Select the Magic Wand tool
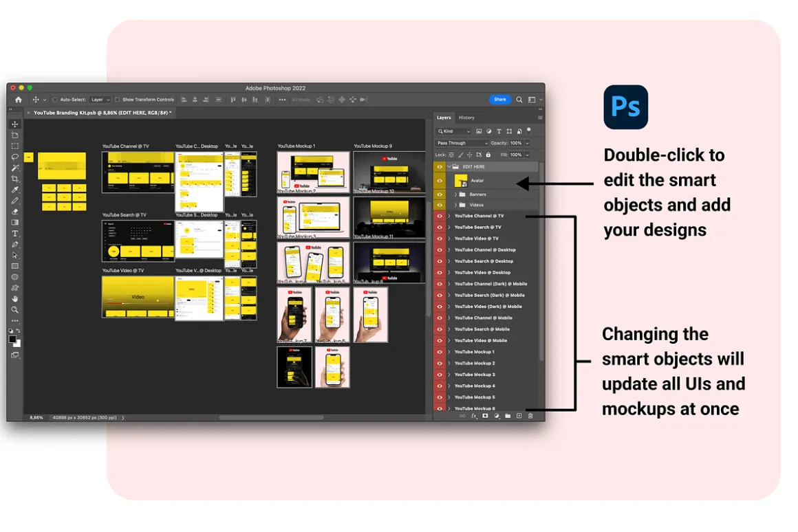The height and width of the screenshot is (532, 798). [14, 168]
